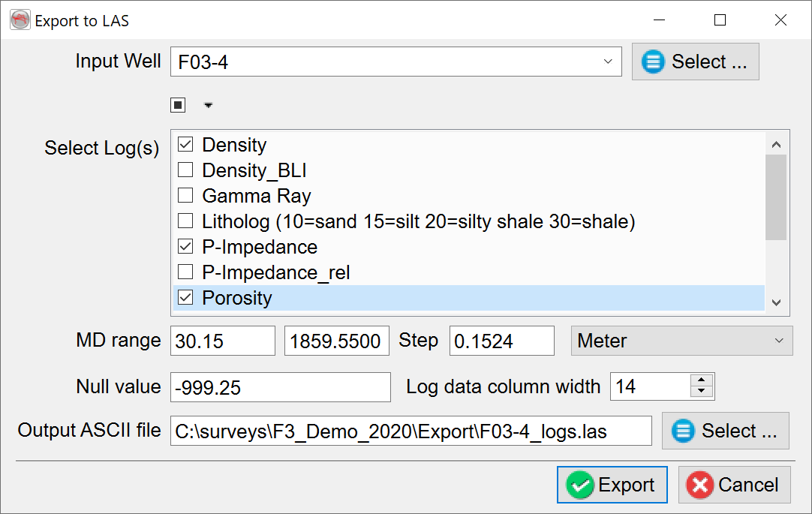Viewport: 812px width, 514px height.
Task: Open the Meter depth unit dropdown
Action: coord(681,341)
